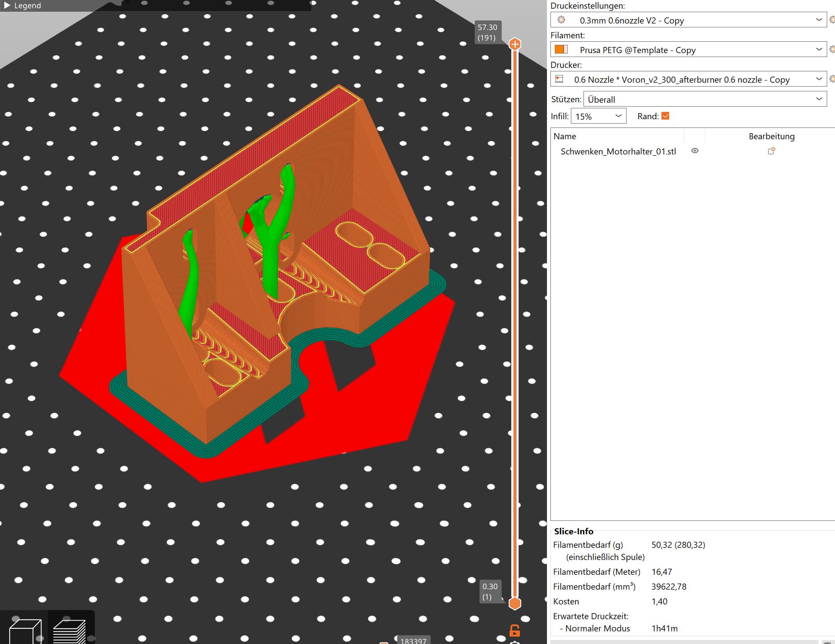835x644 pixels.
Task: Open the Stützen dropdown set to Überall
Action: 705,99
